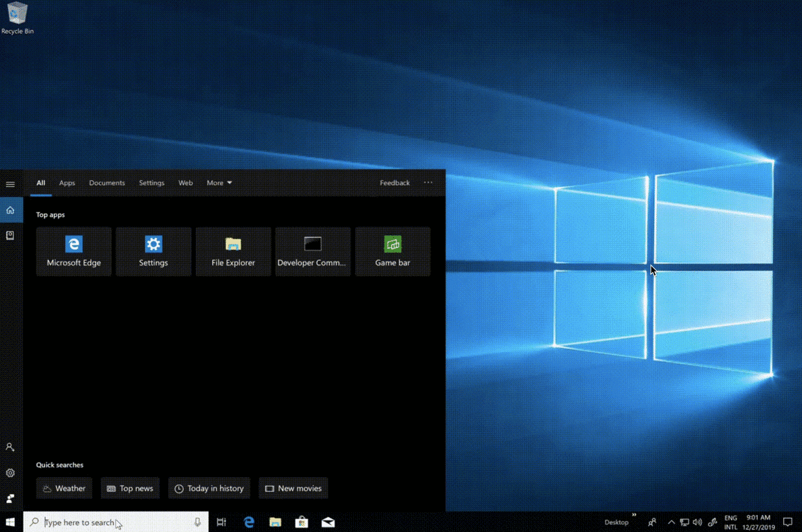The image size is (802, 532).
Task: Launch Game bar from Top apps
Action: 393,251
